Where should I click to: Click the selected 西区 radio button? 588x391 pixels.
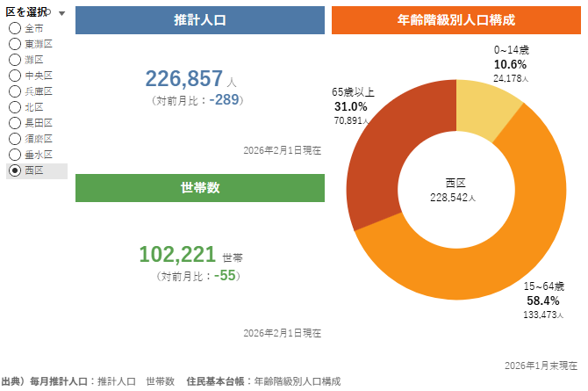click(15, 170)
